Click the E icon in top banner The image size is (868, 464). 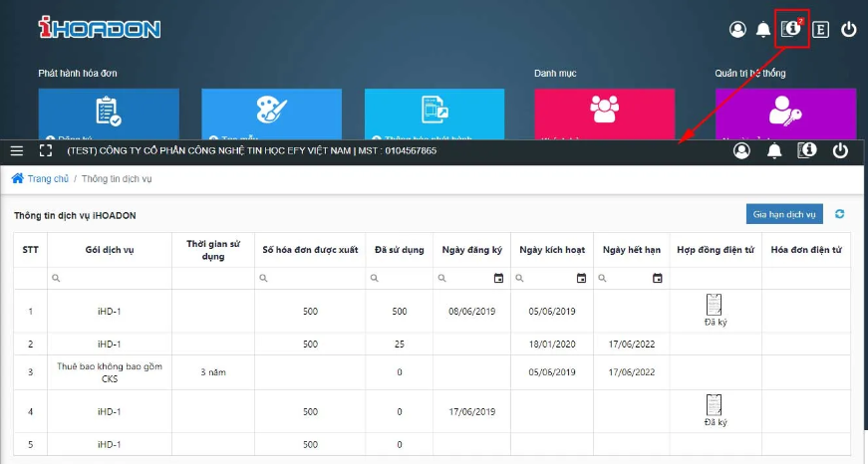[x=820, y=29]
